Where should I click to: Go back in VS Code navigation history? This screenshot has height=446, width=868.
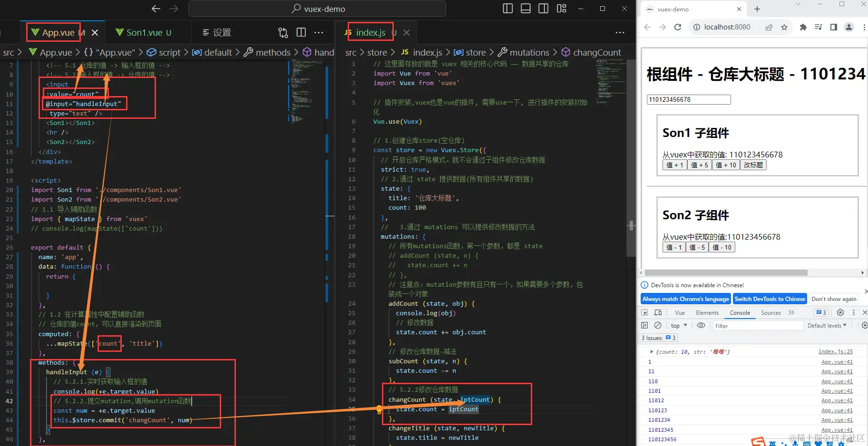(156, 9)
